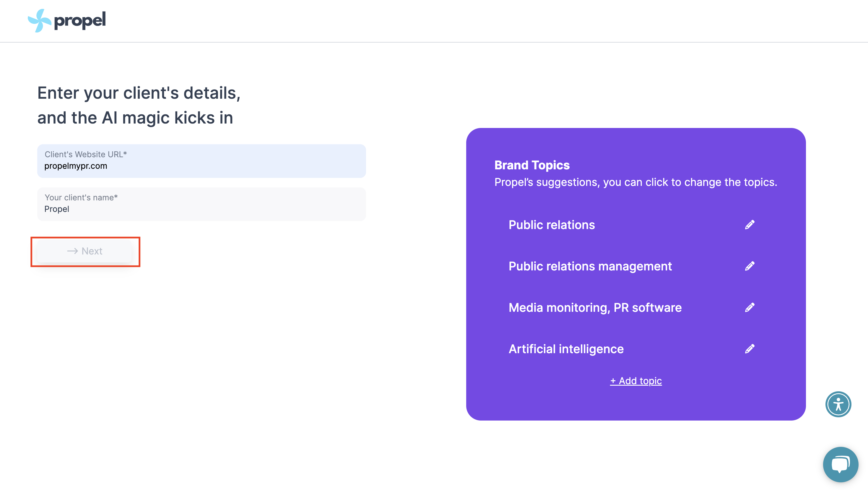868x490 pixels.
Task: Click the + Add topic link
Action: (636, 381)
